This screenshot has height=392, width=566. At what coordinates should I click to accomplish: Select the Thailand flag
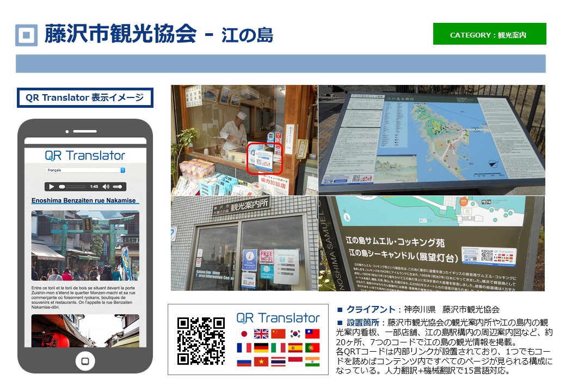tap(278, 362)
